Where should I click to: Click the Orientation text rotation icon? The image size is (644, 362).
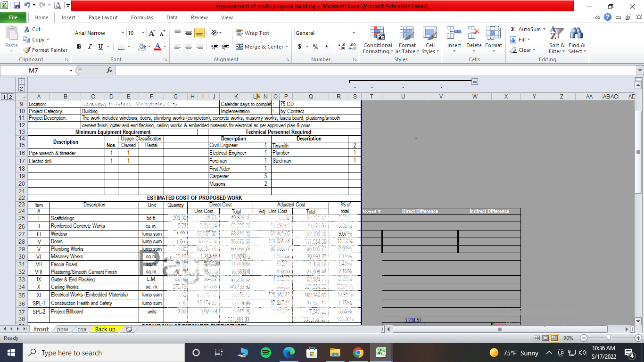coord(215,33)
